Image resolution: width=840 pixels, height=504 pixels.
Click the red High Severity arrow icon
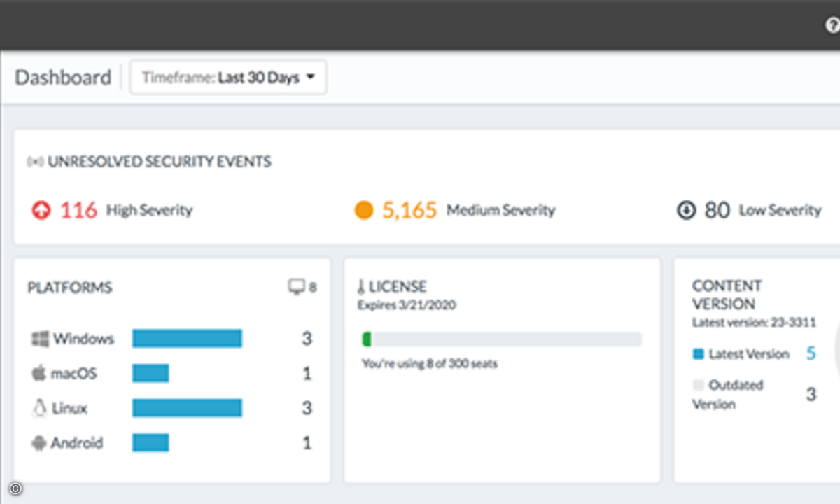point(41,210)
